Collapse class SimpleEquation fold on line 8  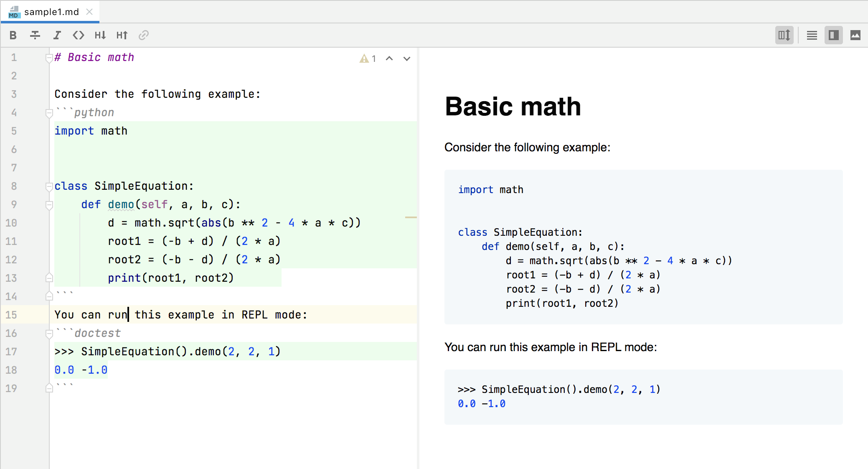pos(49,186)
